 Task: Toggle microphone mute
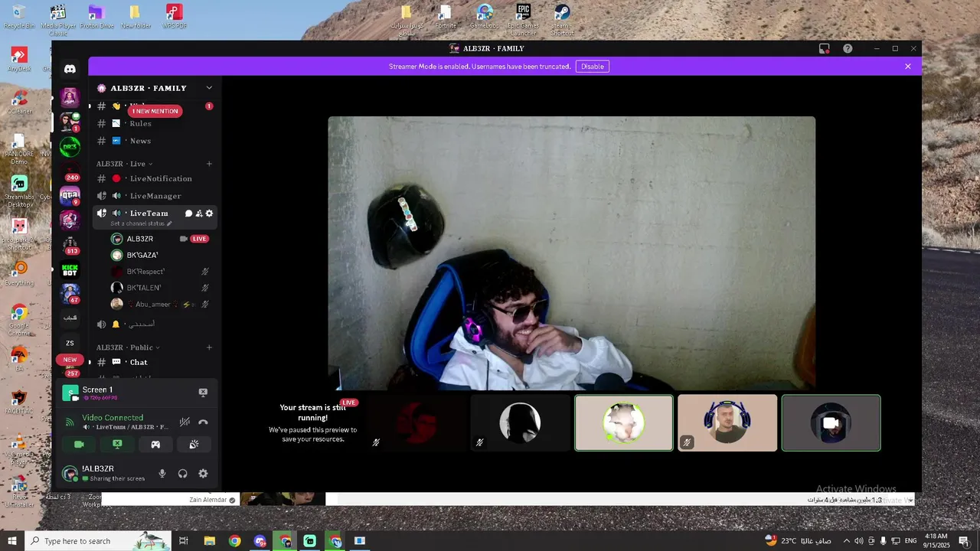162,474
